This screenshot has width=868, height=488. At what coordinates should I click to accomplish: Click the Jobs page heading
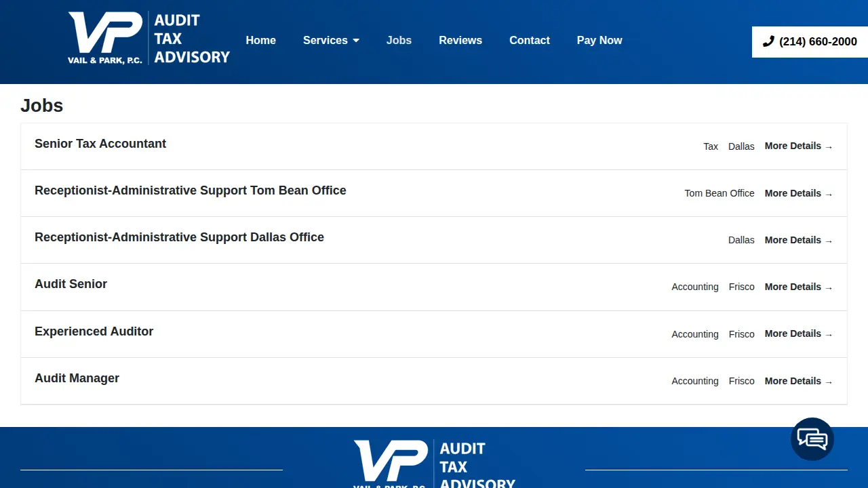(x=42, y=106)
